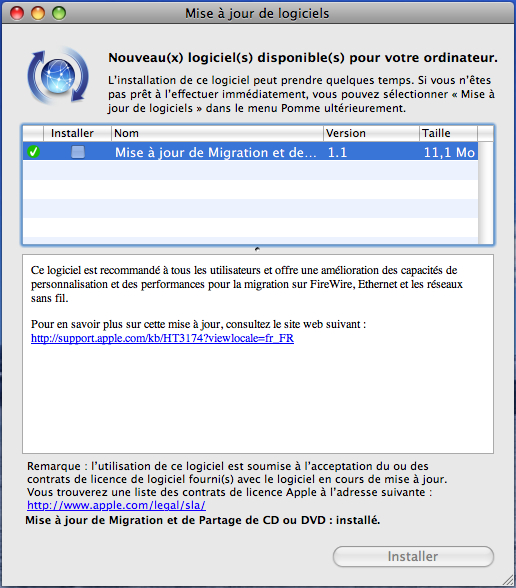Select the Mise à jour de Migration row
The image size is (516, 588).
[x=250, y=152]
